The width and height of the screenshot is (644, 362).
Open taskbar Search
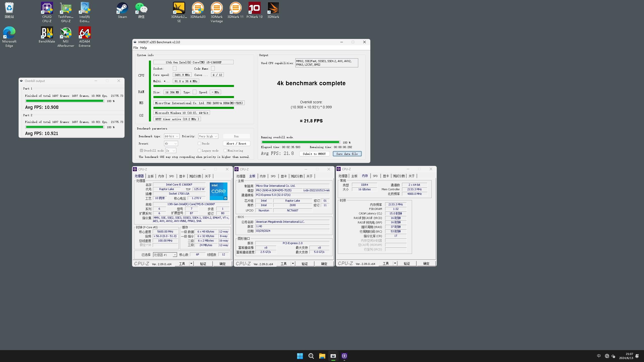coord(311,356)
